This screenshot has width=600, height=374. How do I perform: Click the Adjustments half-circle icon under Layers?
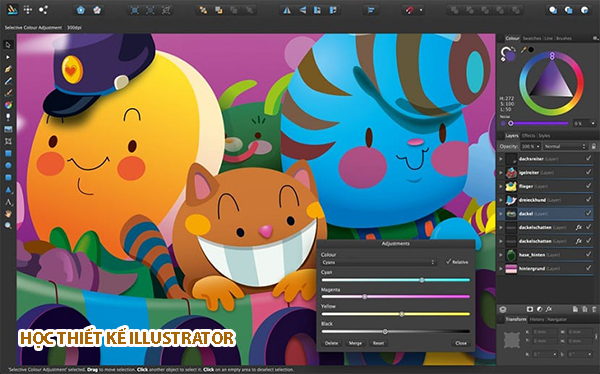pyautogui.click(x=540, y=309)
